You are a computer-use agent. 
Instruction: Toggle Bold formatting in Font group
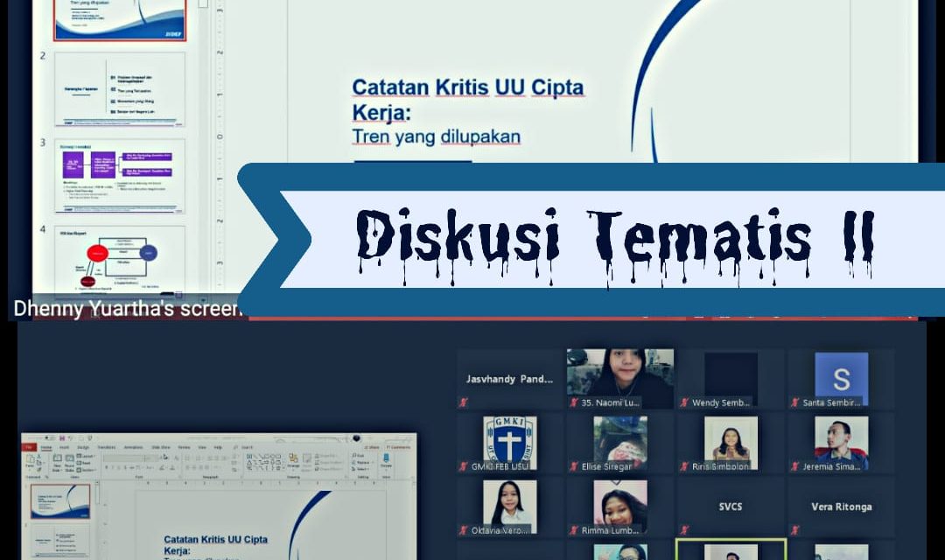(x=107, y=468)
